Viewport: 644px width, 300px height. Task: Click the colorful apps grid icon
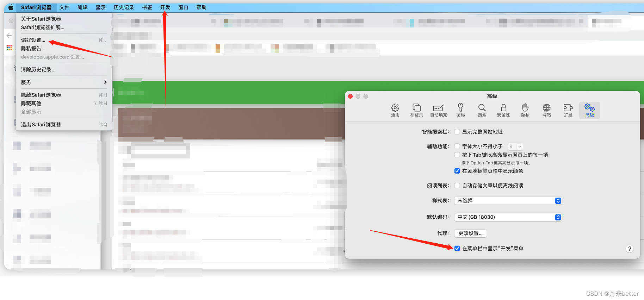(x=9, y=48)
